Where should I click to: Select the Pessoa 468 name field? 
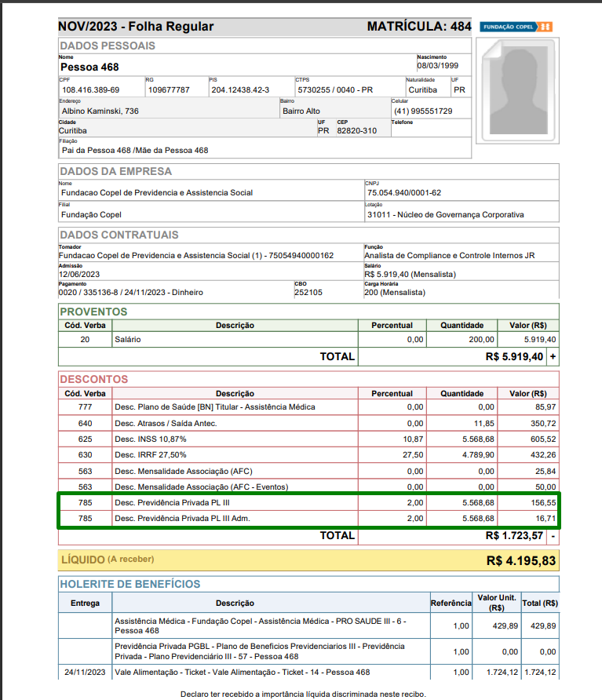point(237,64)
